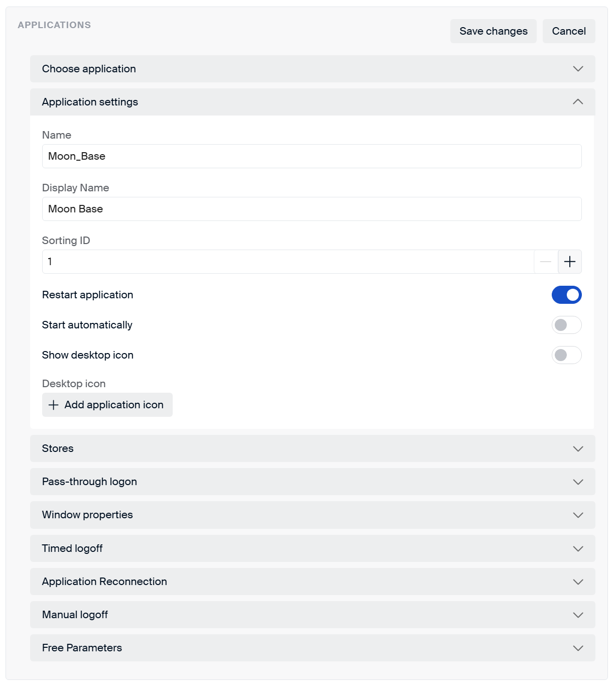Focus the Display Name input field

pyautogui.click(x=311, y=209)
